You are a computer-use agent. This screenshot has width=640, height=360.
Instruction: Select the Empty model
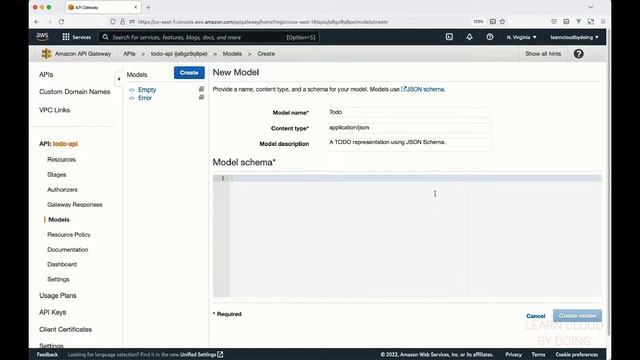coord(147,89)
